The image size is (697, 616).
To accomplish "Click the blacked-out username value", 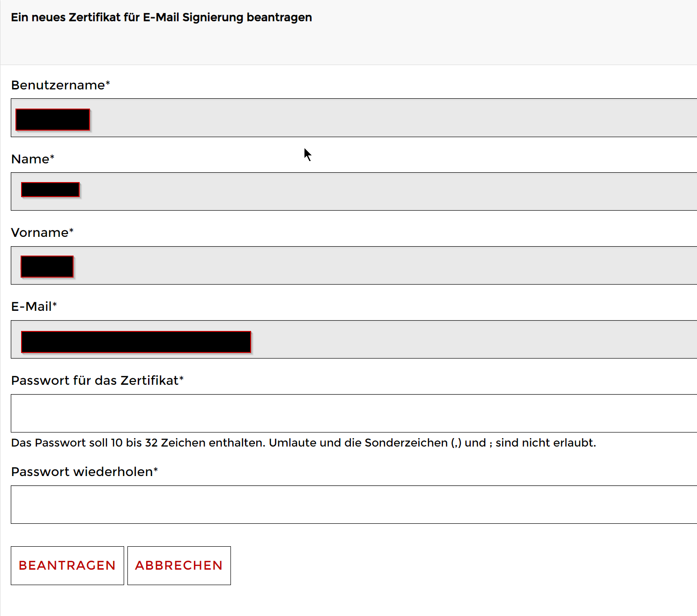I will tap(52, 119).
